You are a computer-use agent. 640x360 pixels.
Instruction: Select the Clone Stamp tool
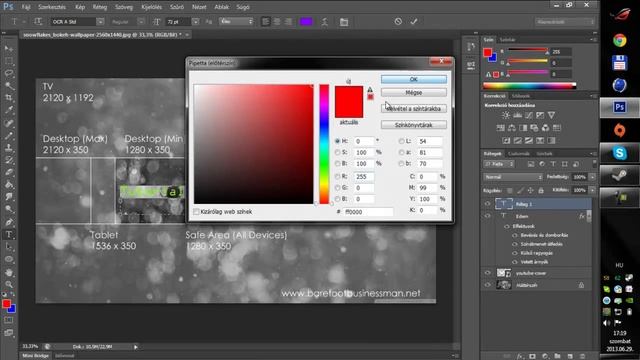[9, 148]
